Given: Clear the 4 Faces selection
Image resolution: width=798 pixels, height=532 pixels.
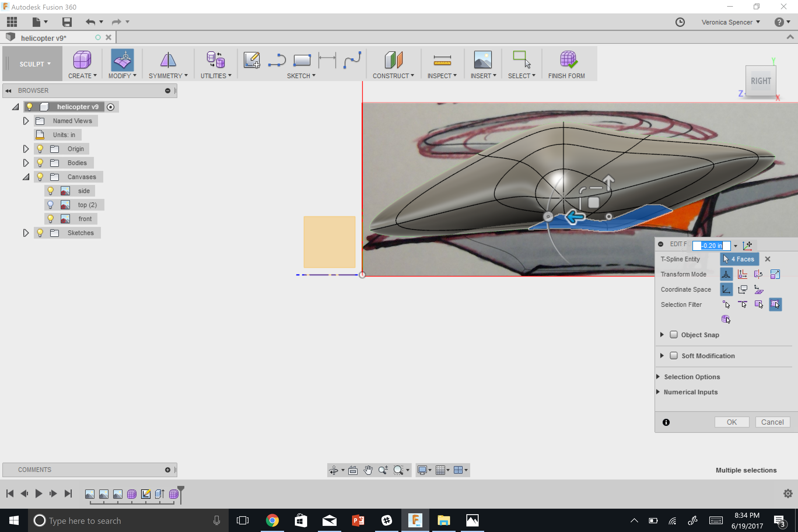Looking at the screenshot, I should pos(767,259).
